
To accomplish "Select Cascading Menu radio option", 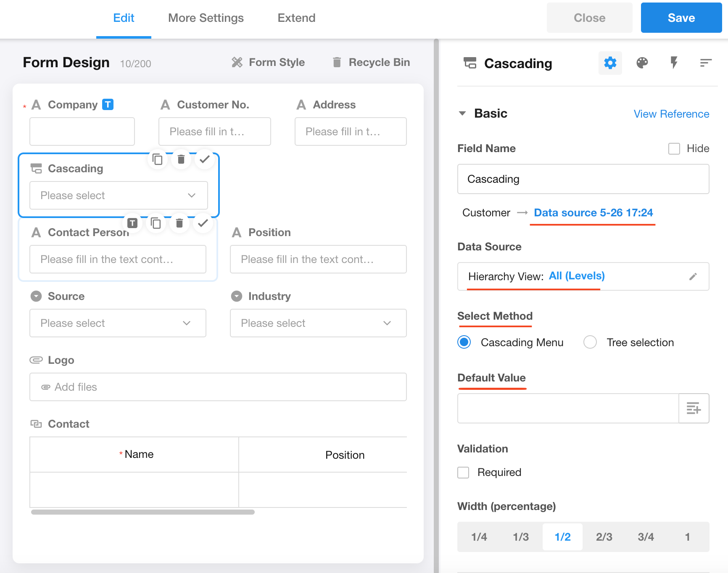I will (464, 342).
